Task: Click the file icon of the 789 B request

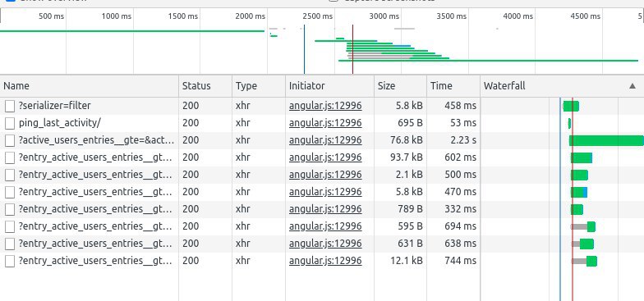Action: click(10, 210)
